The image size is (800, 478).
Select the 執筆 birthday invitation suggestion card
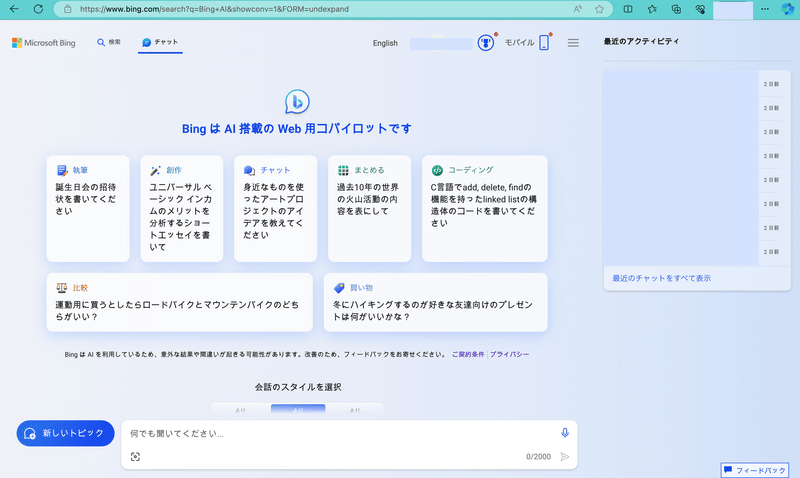(88, 209)
